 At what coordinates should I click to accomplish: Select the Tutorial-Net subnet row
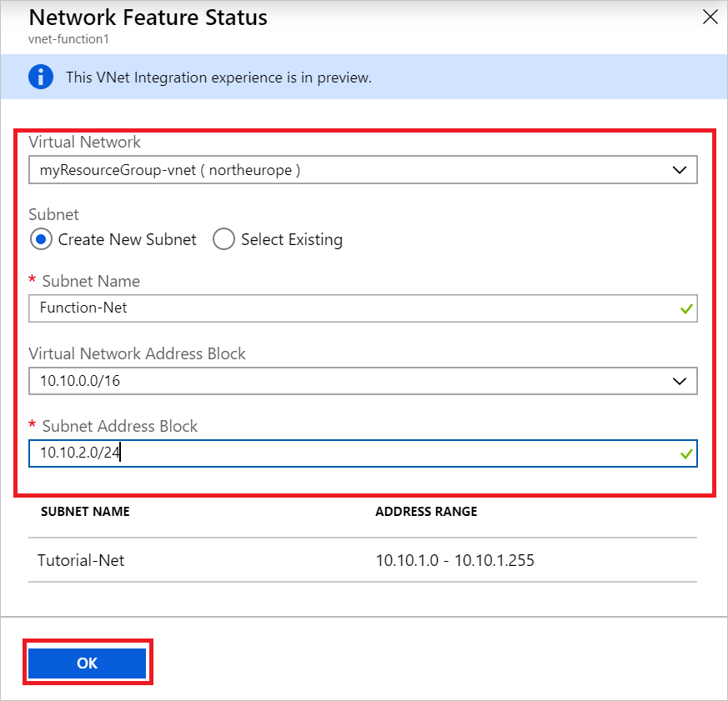[82, 560]
